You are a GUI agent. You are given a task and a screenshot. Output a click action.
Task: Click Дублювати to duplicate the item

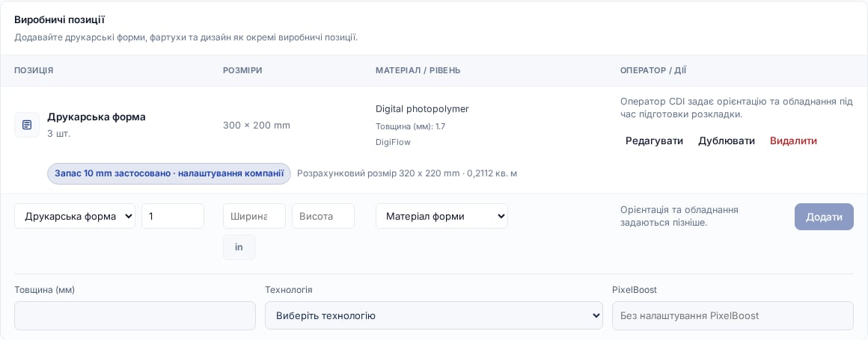(727, 141)
